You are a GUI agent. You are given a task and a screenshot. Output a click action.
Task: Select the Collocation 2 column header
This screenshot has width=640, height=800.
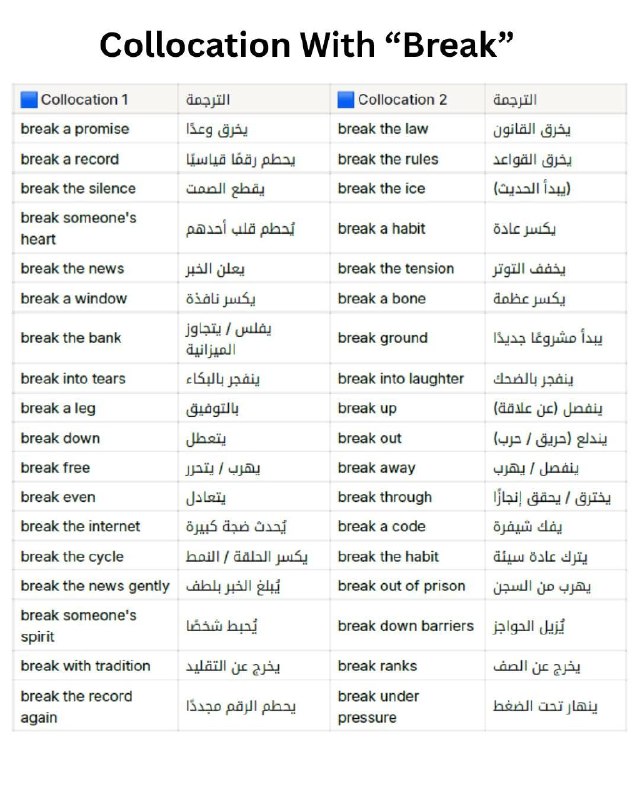point(407,99)
